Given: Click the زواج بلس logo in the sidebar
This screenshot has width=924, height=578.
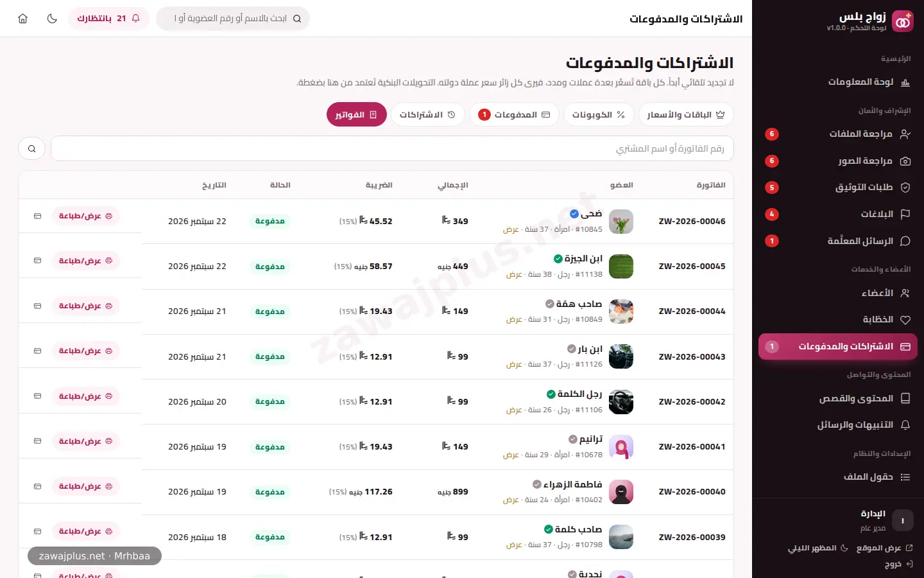Looking at the screenshot, I should [903, 21].
